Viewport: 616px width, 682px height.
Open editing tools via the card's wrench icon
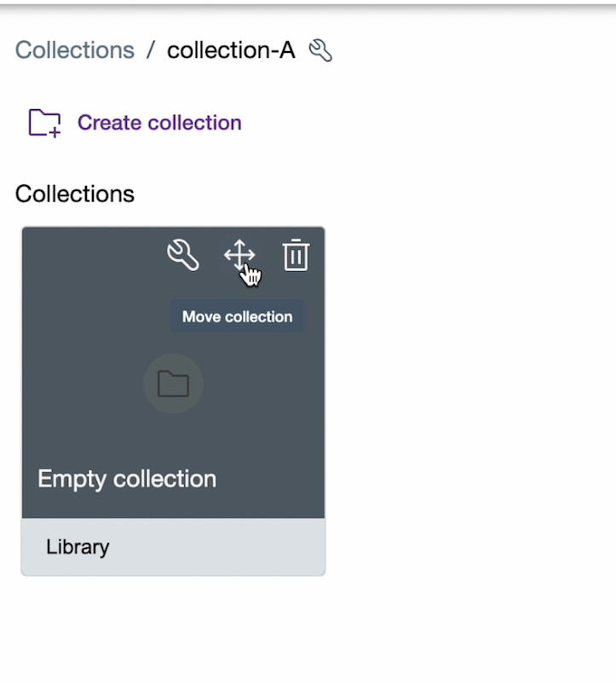coord(183,256)
